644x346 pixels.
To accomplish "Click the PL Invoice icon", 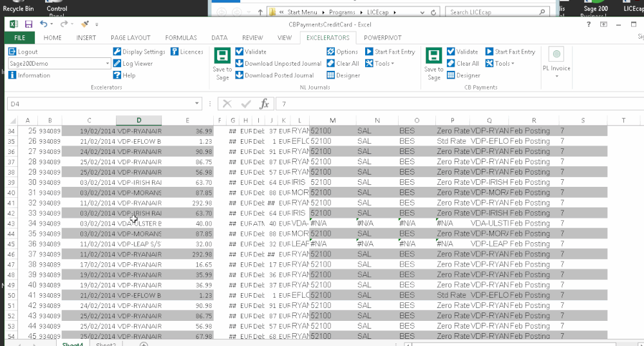I will coord(556,54).
